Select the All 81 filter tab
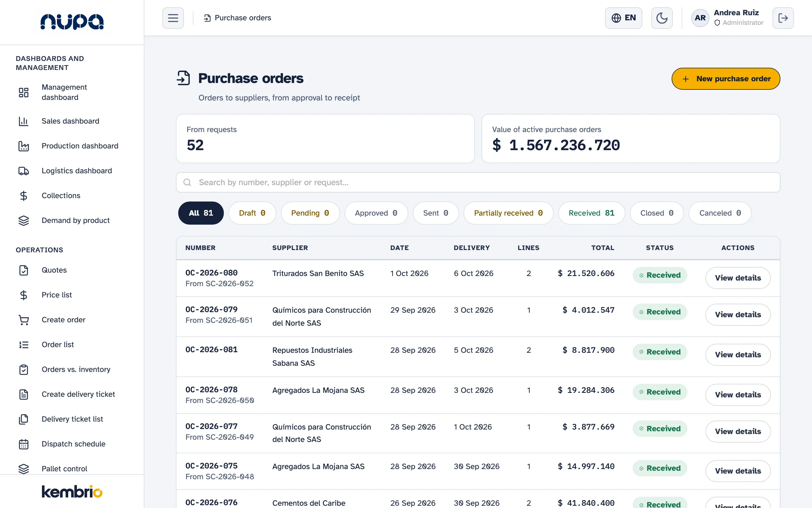Screen dimensions: 812x508 coord(201,213)
